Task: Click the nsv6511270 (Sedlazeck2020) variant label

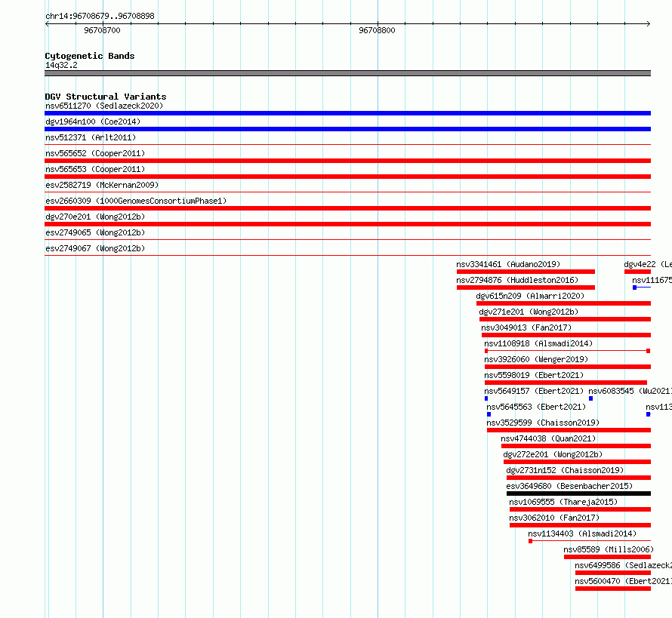Action: point(104,106)
